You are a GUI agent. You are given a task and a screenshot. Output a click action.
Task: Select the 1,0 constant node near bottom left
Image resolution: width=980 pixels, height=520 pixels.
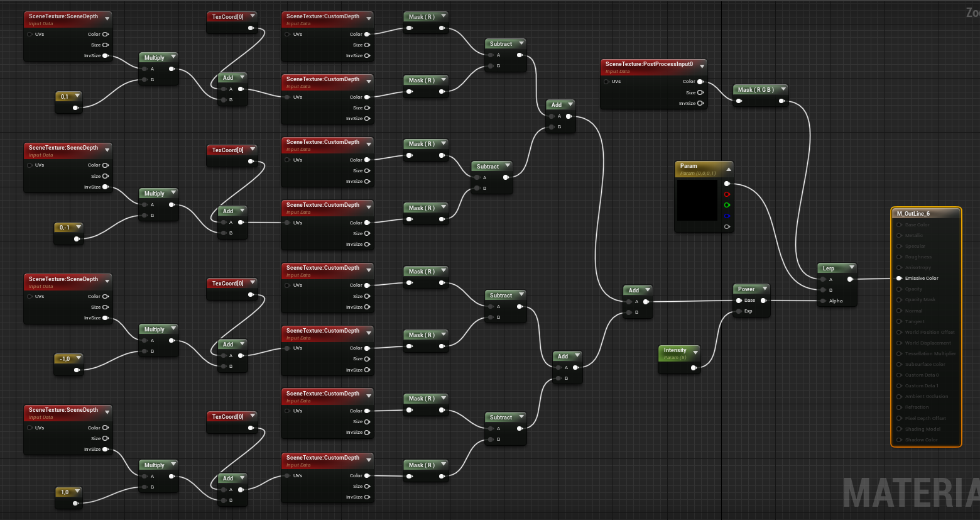click(x=66, y=492)
